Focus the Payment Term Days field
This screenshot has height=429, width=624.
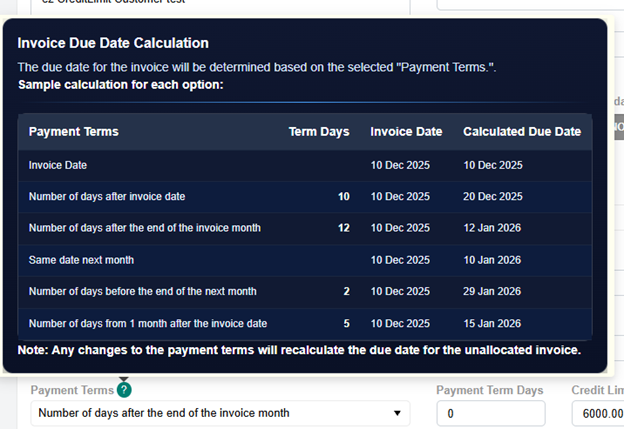click(490, 413)
